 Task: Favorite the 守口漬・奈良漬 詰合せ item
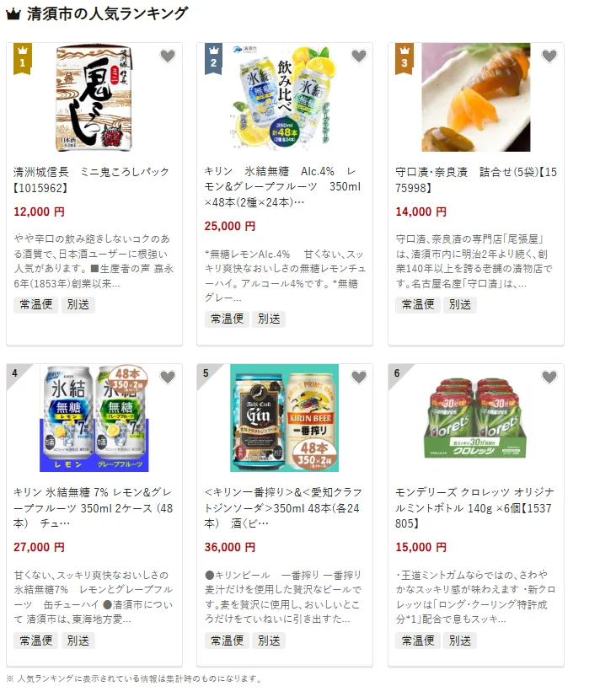549,56
